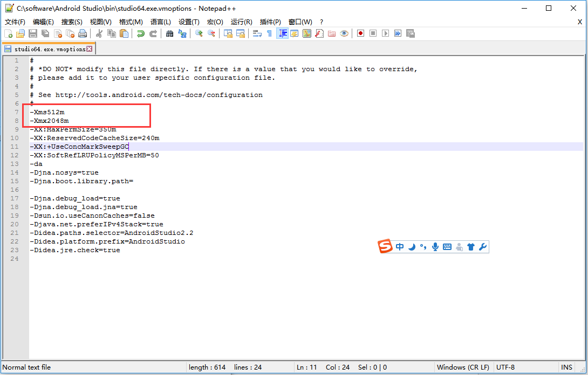Image resolution: width=588 pixels, height=375 pixels.
Task: Open Sogou toolbox wrench icon
Action: coord(483,247)
